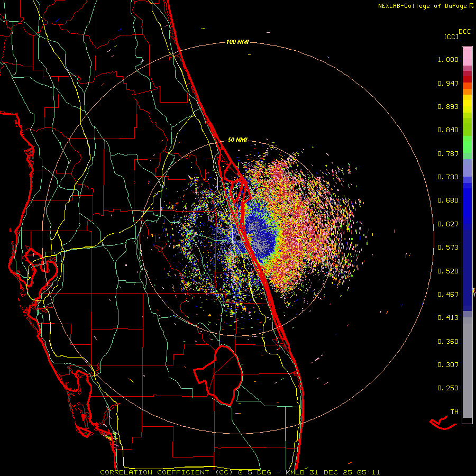Click the 0.627 legend value

pos(448,224)
